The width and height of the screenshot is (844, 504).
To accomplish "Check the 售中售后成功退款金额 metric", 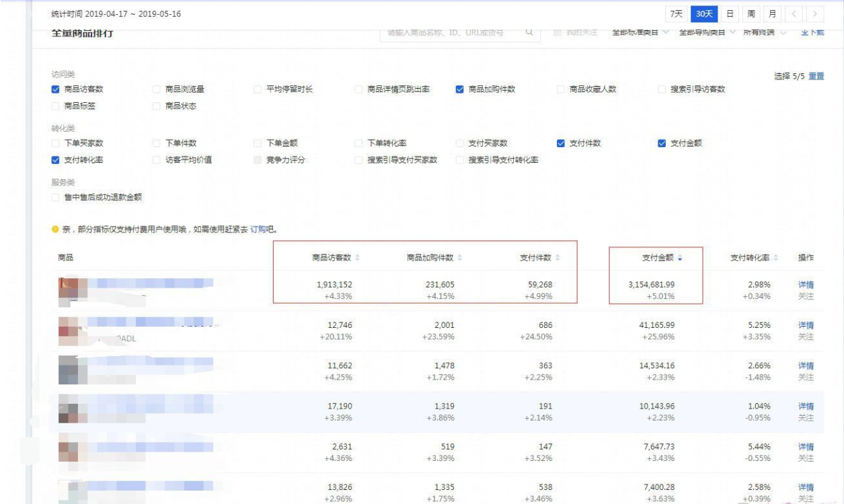I will 56,197.
